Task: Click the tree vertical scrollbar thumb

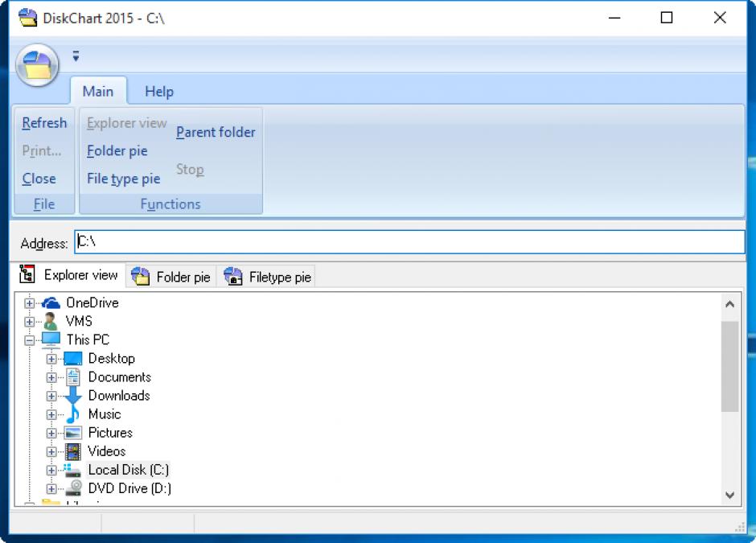Action: [x=729, y=367]
